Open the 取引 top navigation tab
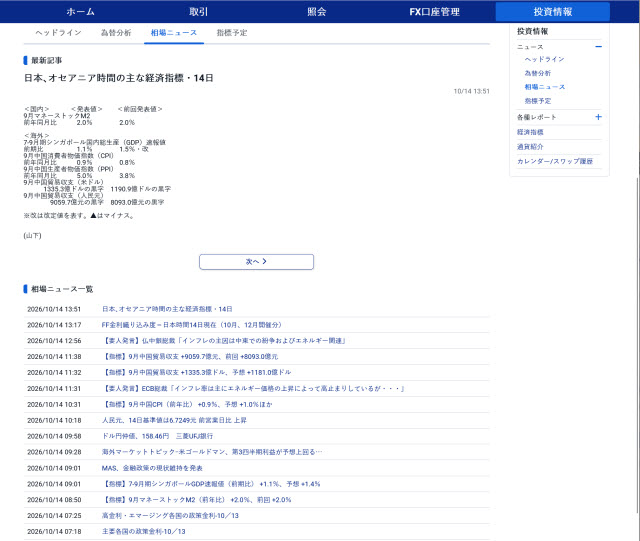 pos(198,12)
